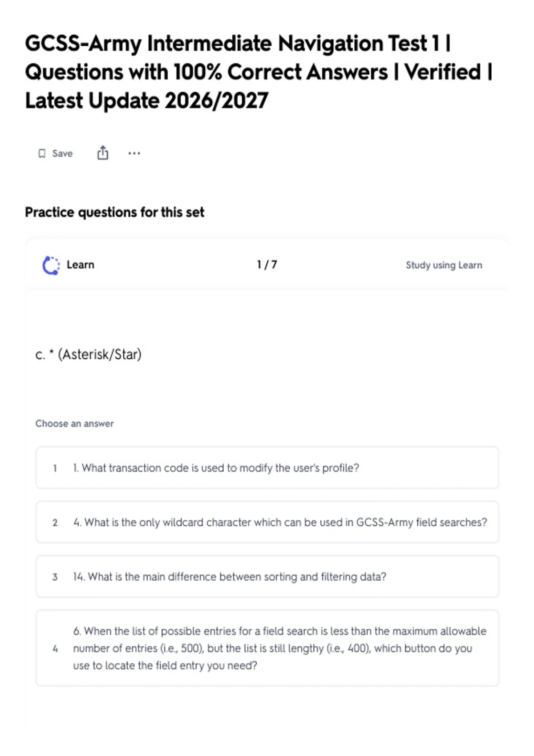Image resolution: width=534 pixels, height=756 pixels.
Task: Open the three-dot more options menu
Action: click(134, 153)
